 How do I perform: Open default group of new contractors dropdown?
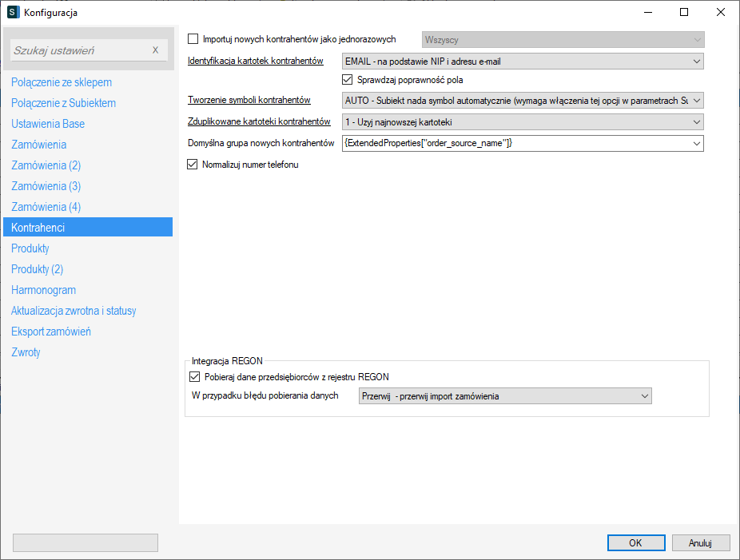pyautogui.click(x=695, y=143)
